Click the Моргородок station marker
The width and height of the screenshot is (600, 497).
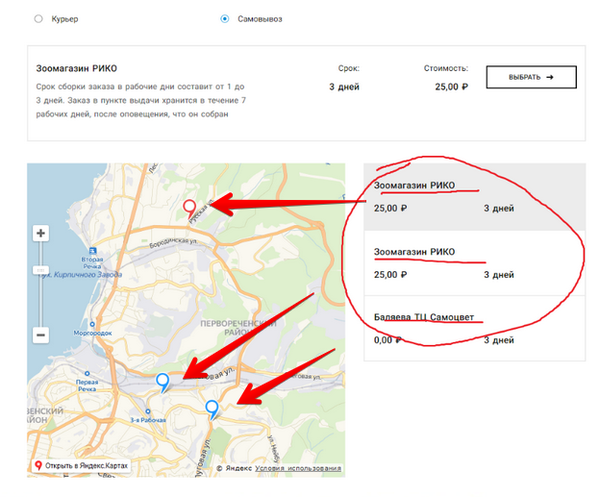click(92, 324)
